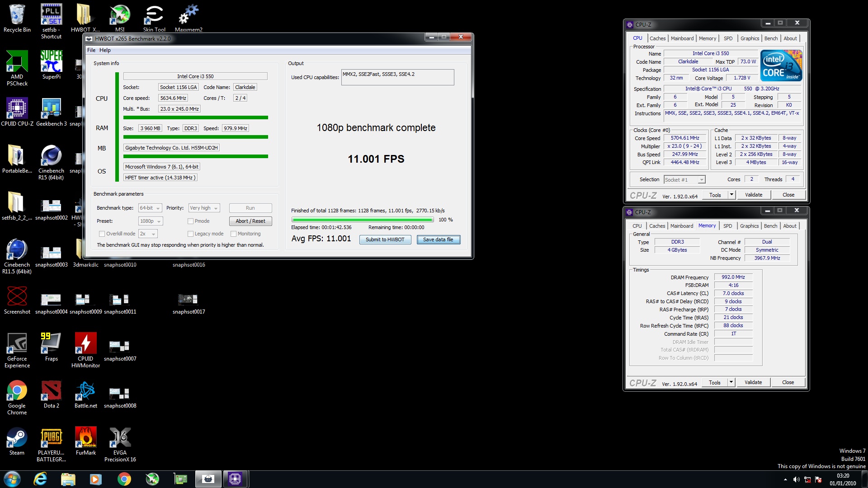Open Google Chrome desktop icon
Viewport: 868px width, 488px height.
(x=17, y=397)
